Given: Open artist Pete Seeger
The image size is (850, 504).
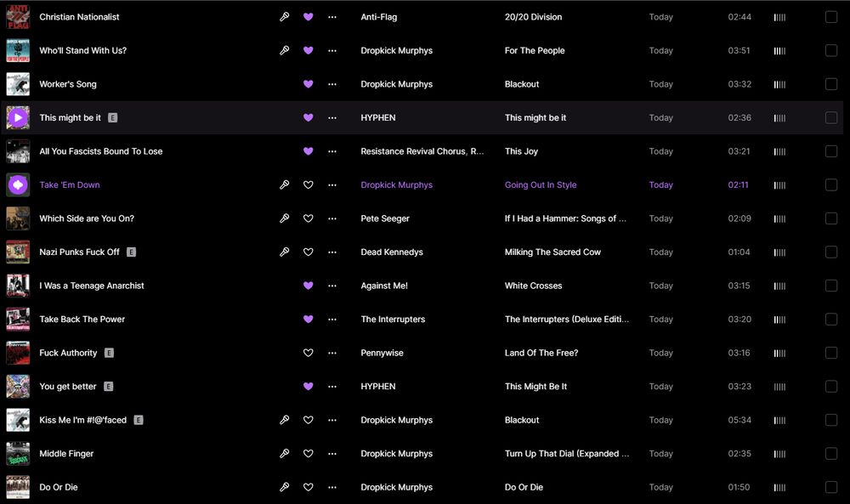Looking at the screenshot, I should [x=385, y=218].
